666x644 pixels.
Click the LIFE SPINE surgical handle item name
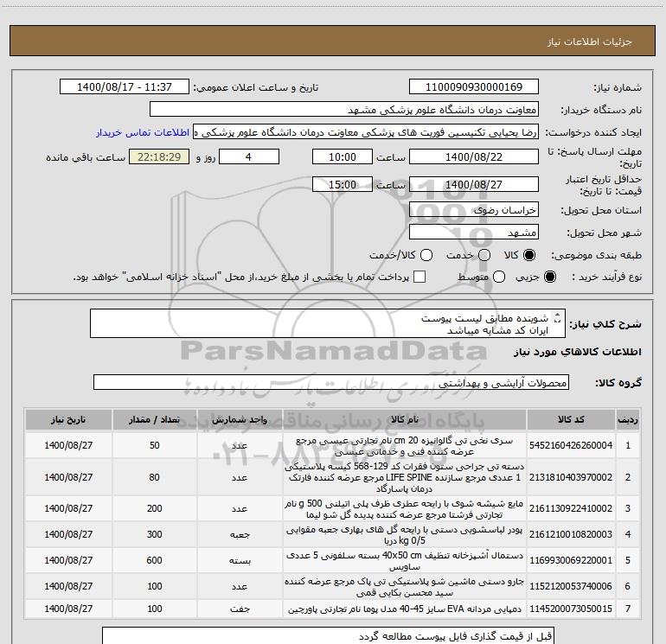coord(405,477)
